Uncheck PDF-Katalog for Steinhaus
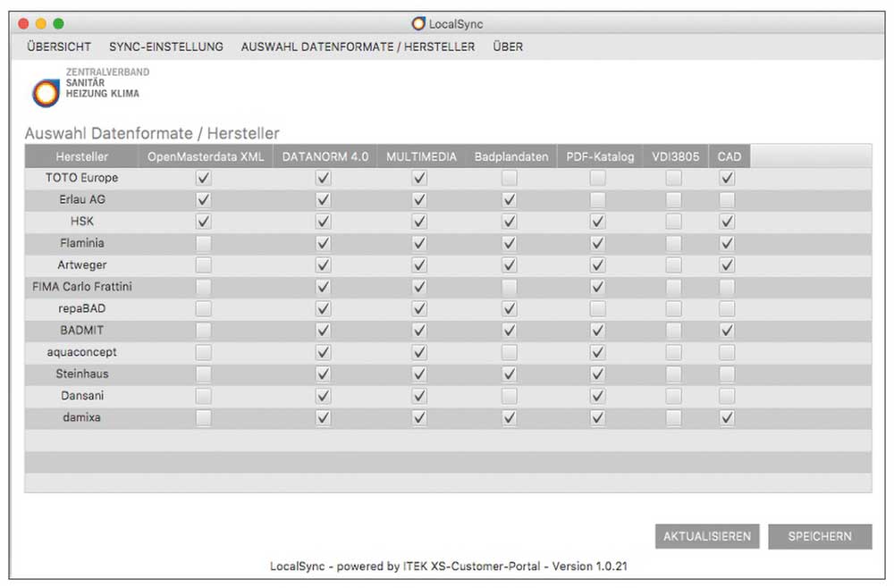This screenshot has width=894, height=588. pyautogui.click(x=597, y=374)
